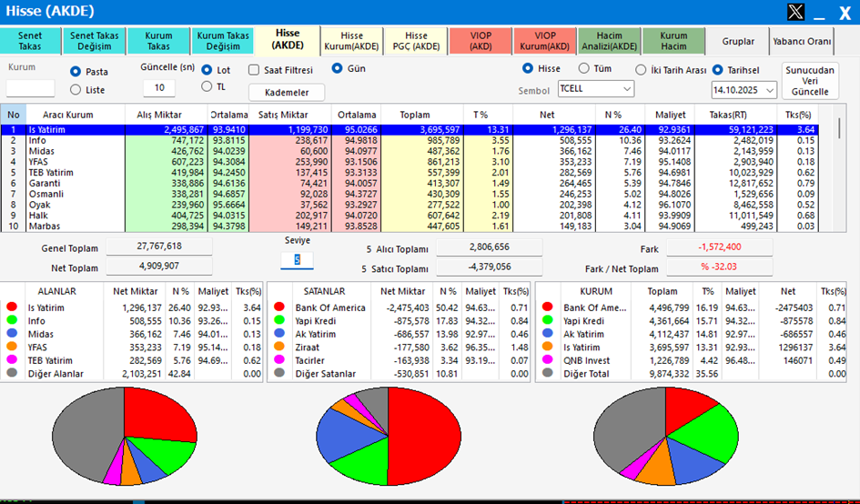The width and height of the screenshot is (860, 504).
Task: Select İki Tarih Arası radio button
Action: [642, 68]
